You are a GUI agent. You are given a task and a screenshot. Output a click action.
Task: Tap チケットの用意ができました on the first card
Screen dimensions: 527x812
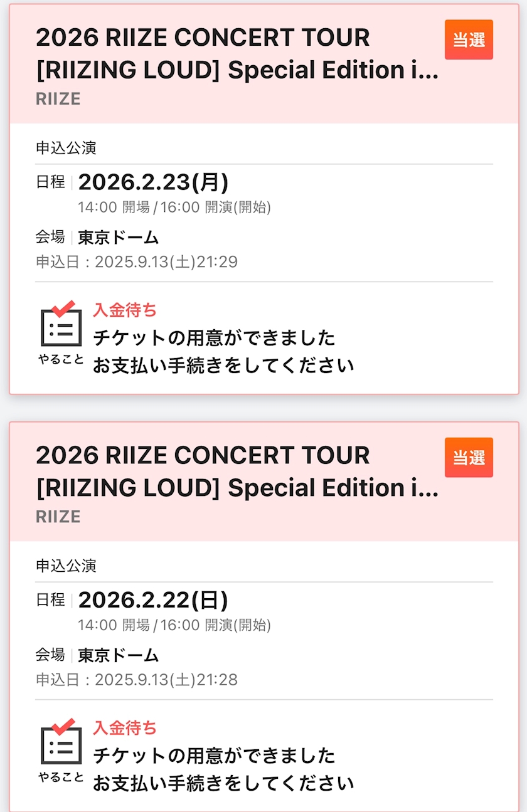coord(214,338)
